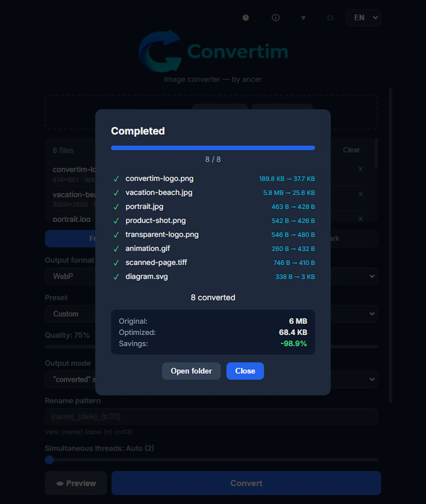Click the history clock icon in header
The width and height of the screenshot is (426, 504).
pos(245,18)
